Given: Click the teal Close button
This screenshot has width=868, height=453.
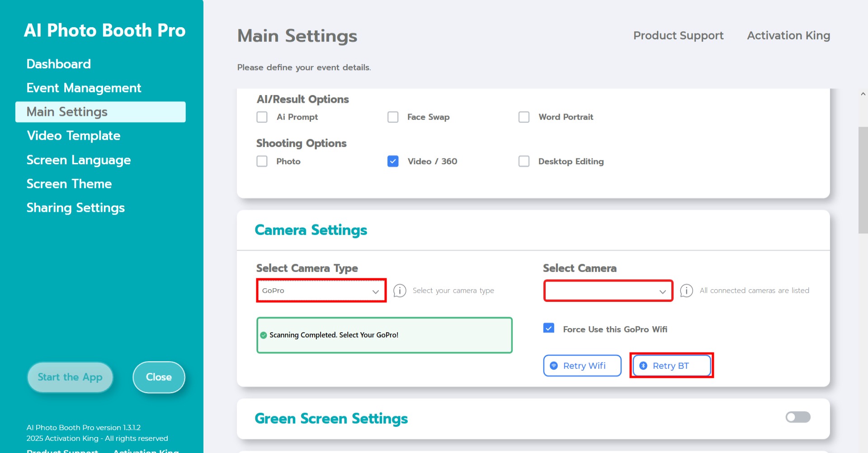Looking at the screenshot, I should coord(159,377).
